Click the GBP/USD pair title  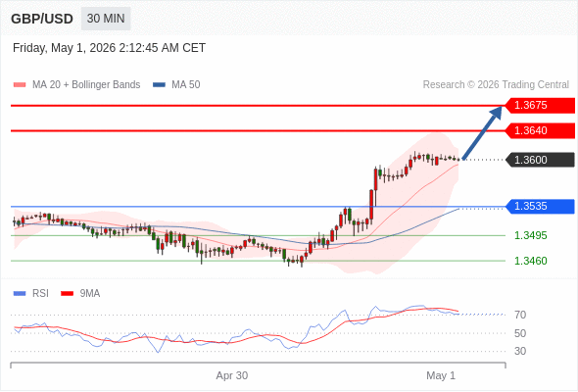point(42,19)
